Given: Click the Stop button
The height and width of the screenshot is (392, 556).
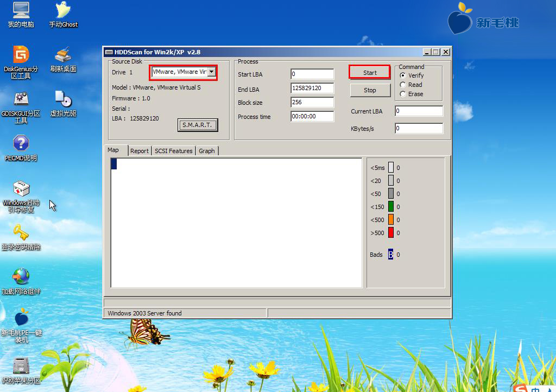Looking at the screenshot, I should coord(370,90).
